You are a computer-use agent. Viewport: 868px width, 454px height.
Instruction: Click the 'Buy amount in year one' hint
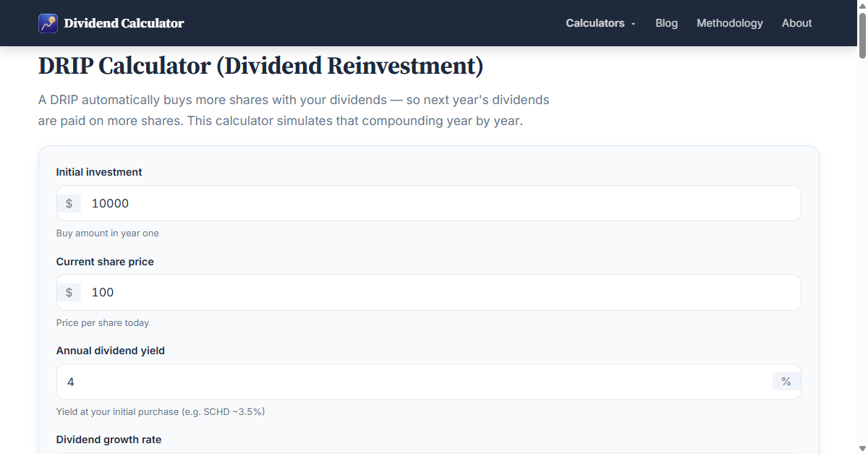pyautogui.click(x=108, y=234)
